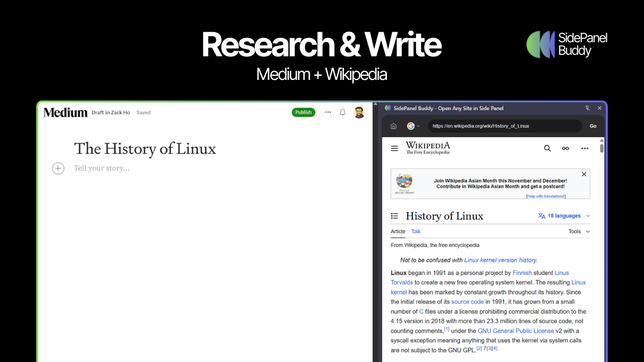Open Wikipedia search magnifier
This screenshot has height=362, width=644.
coord(547,148)
